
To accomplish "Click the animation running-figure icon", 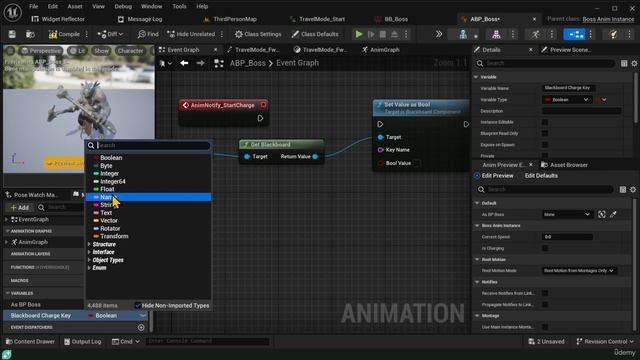I will [x=536, y=34].
